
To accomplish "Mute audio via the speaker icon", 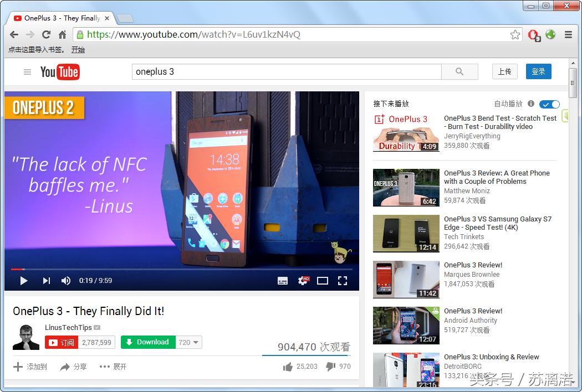I will click(x=66, y=281).
